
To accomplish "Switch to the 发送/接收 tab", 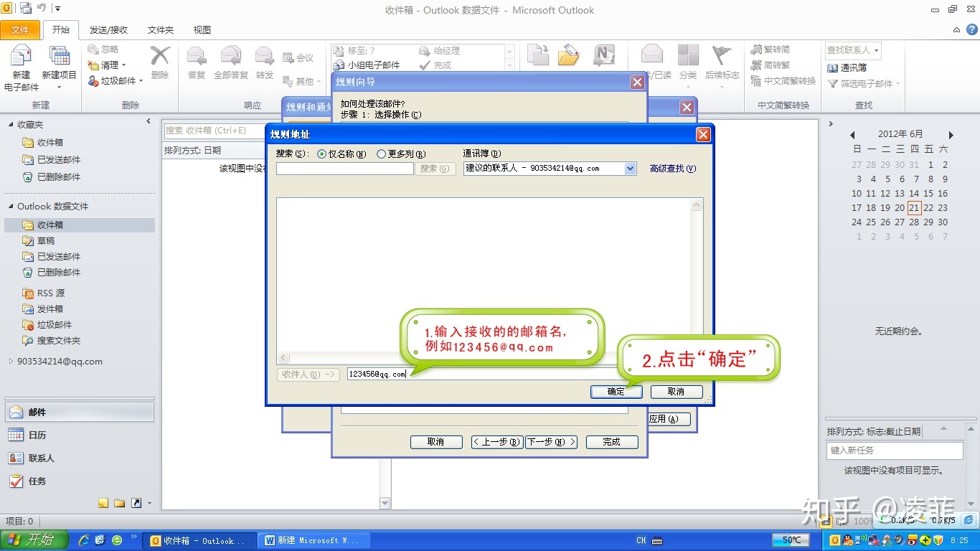I will (108, 30).
